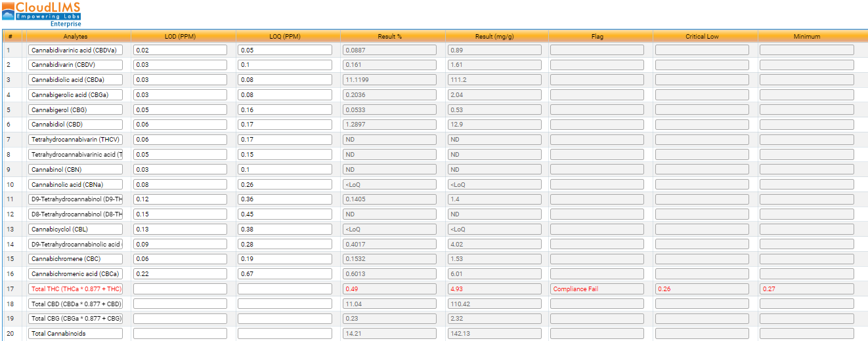
Task: Click the Flag column header
Action: pos(597,37)
